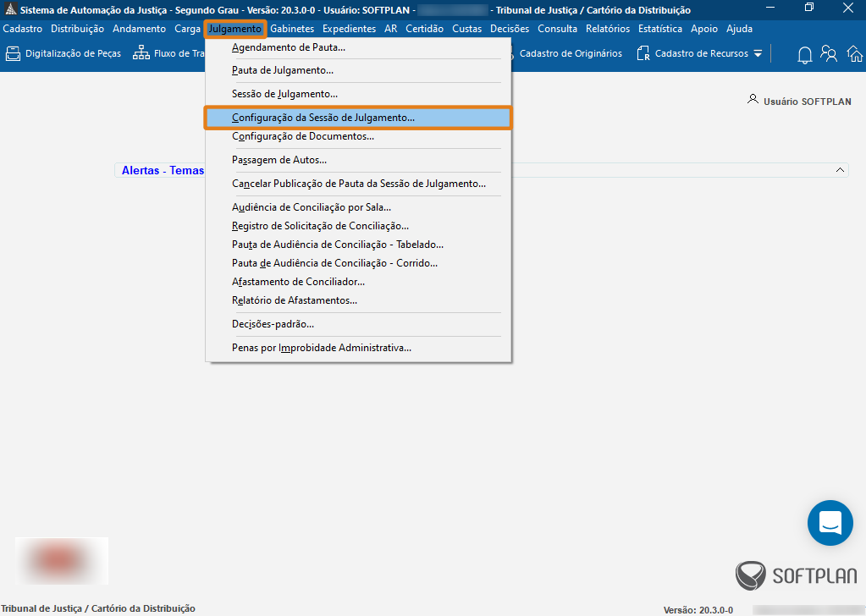Image resolution: width=866 pixels, height=616 pixels.
Task: Open the Andamento menu
Action: (x=139, y=29)
